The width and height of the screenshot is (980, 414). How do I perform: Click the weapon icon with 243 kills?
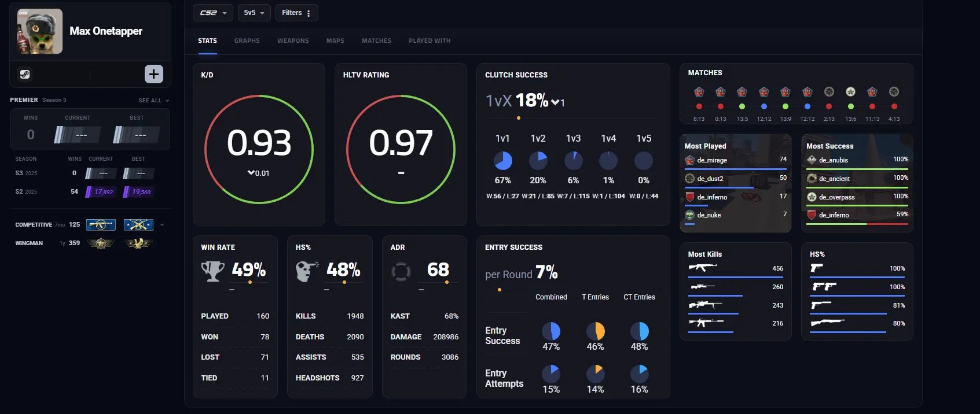(705, 305)
